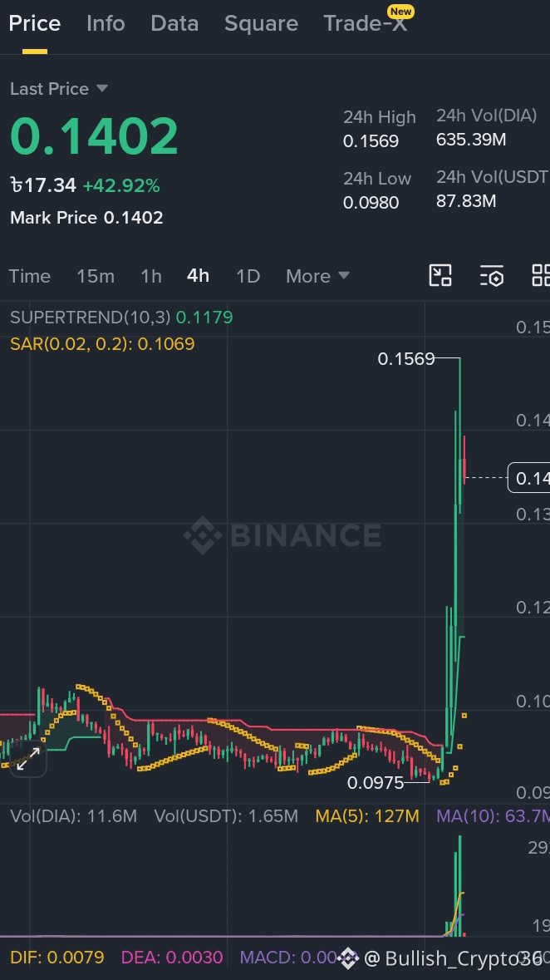This screenshot has height=980, width=550.
Task: Click the 0.1402 last price value
Action: 95,136
